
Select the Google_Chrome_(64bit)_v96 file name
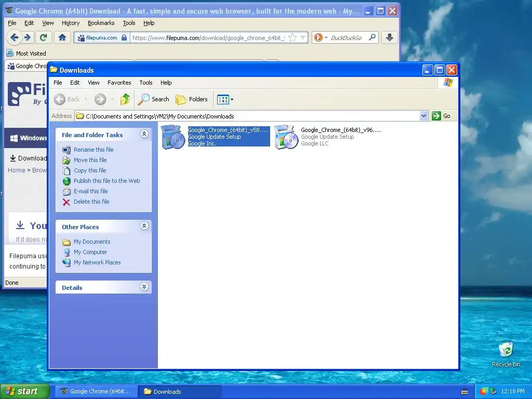(341, 130)
